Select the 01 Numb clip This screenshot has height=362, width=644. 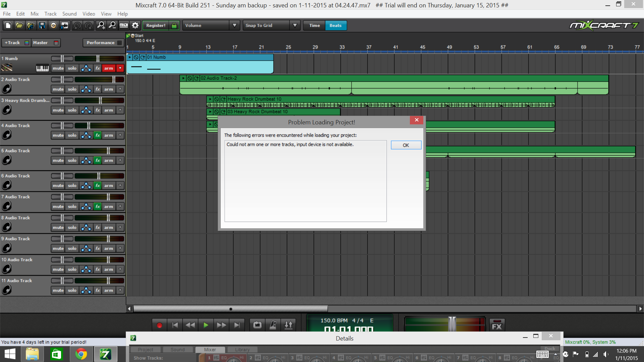click(200, 64)
